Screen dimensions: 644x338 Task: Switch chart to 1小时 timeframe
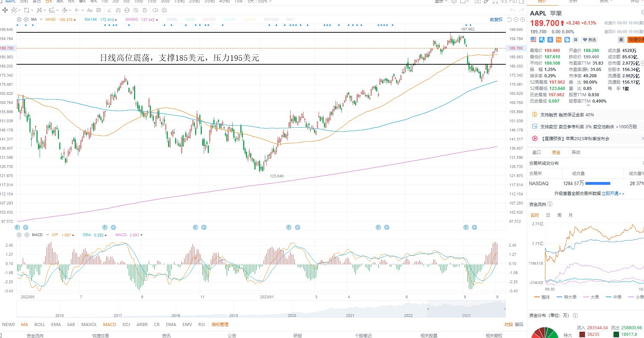(179, 1)
